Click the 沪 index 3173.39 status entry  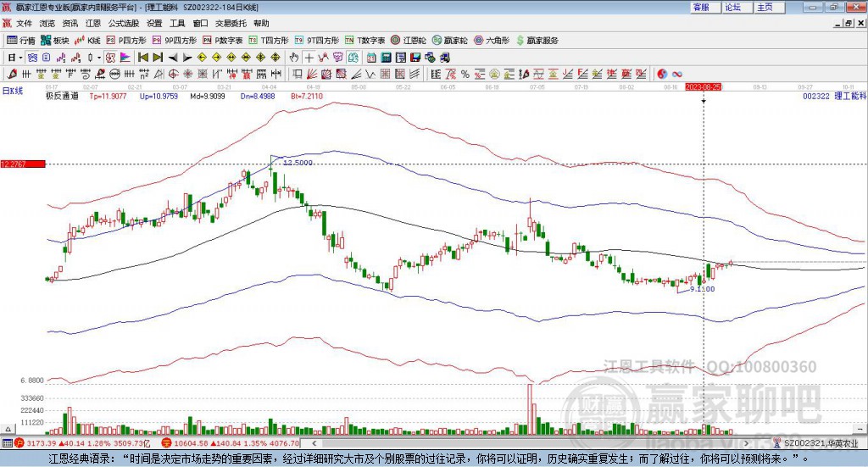click(83, 443)
